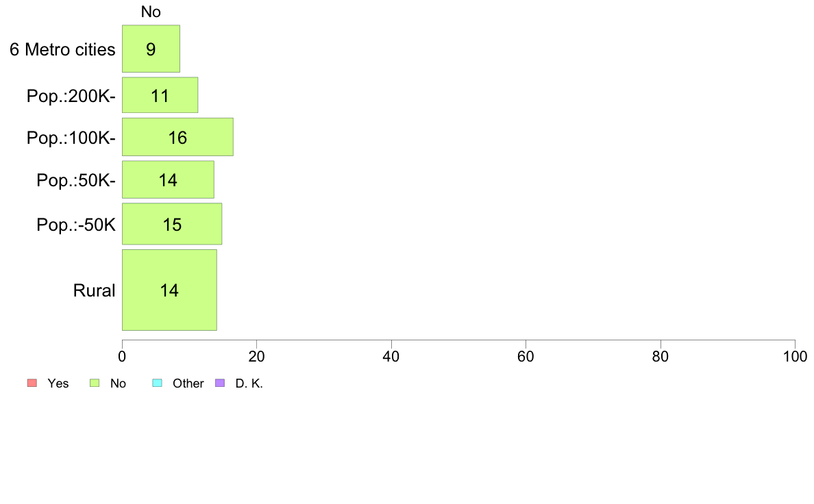The height and width of the screenshot is (504, 814).
Task: Click the 100 tick on x-axis
Action: coord(795,356)
